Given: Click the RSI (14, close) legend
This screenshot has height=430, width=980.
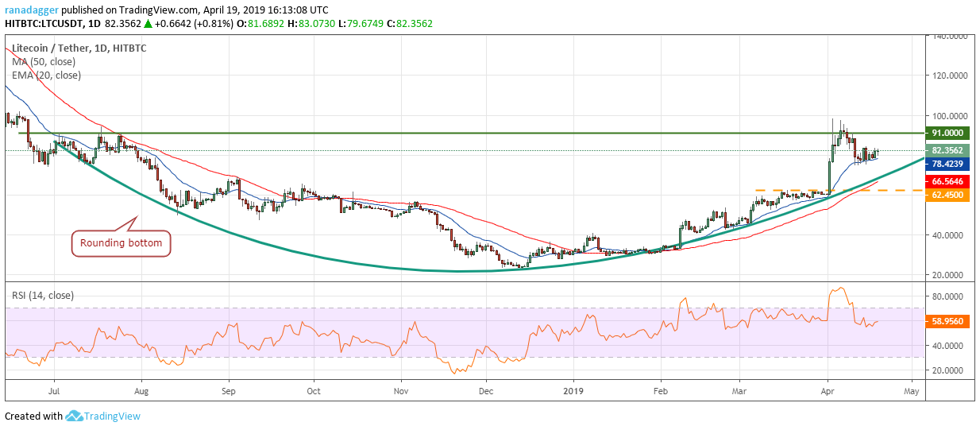Looking at the screenshot, I should coord(43,296).
